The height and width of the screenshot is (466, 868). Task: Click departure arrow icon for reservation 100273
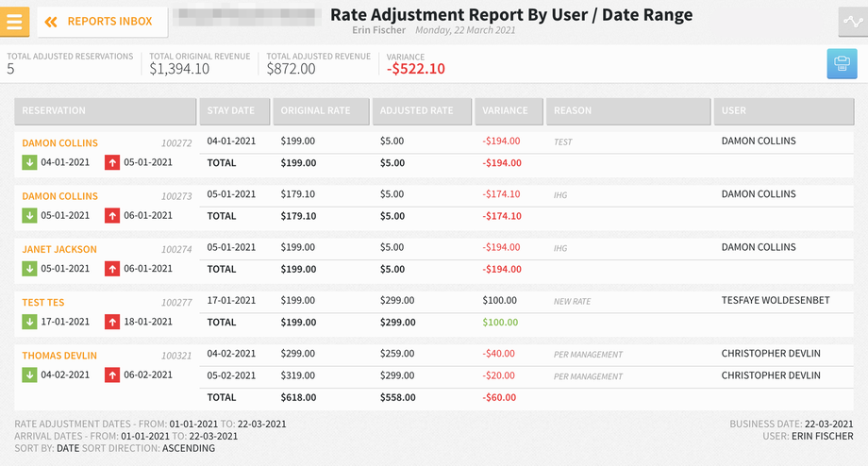[112, 216]
